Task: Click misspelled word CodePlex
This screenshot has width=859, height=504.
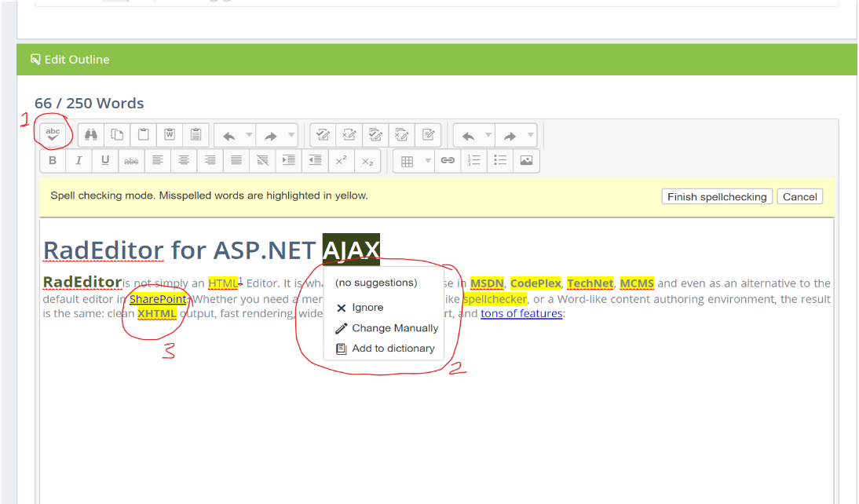Action: pos(536,283)
